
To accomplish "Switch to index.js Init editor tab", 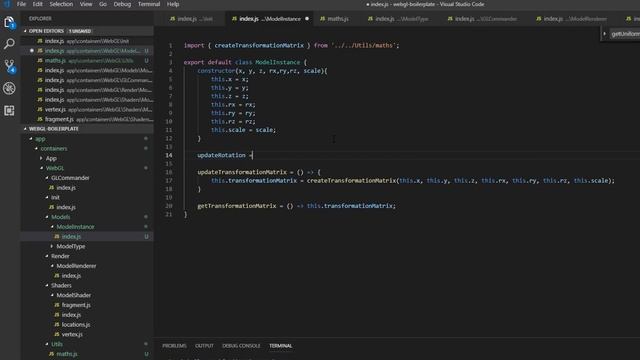I will [195, 19].
